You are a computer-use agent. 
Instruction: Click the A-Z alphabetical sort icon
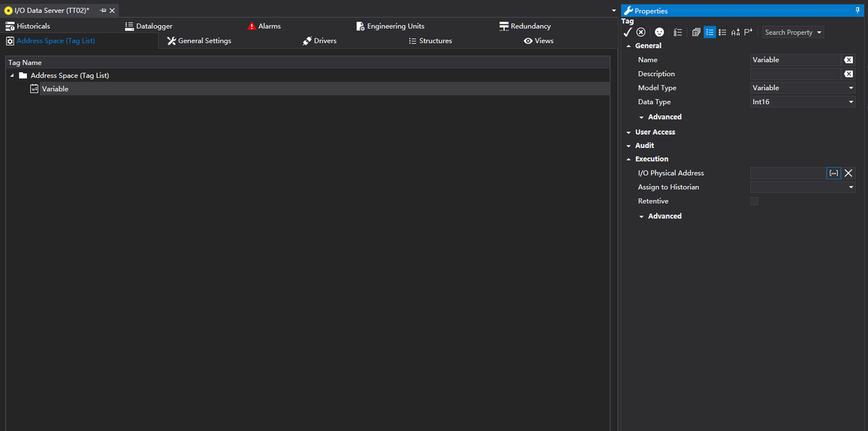(x=736, y=33)
